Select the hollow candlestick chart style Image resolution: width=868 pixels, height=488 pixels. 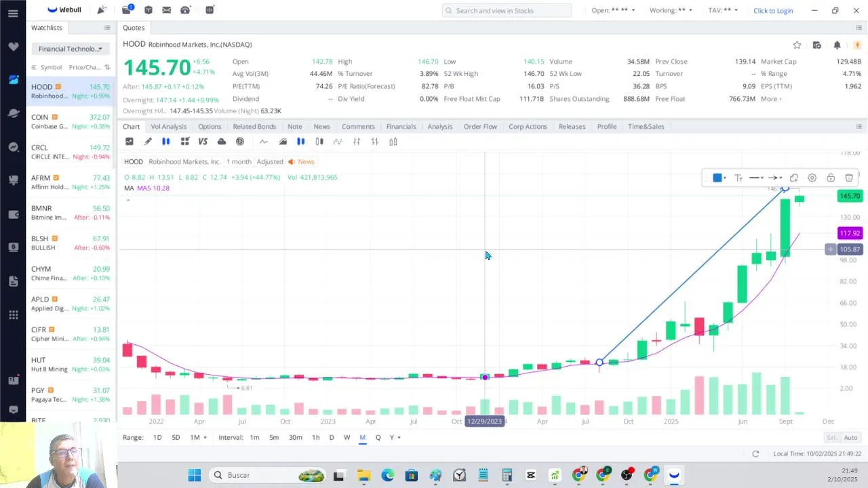pos(319,142)
